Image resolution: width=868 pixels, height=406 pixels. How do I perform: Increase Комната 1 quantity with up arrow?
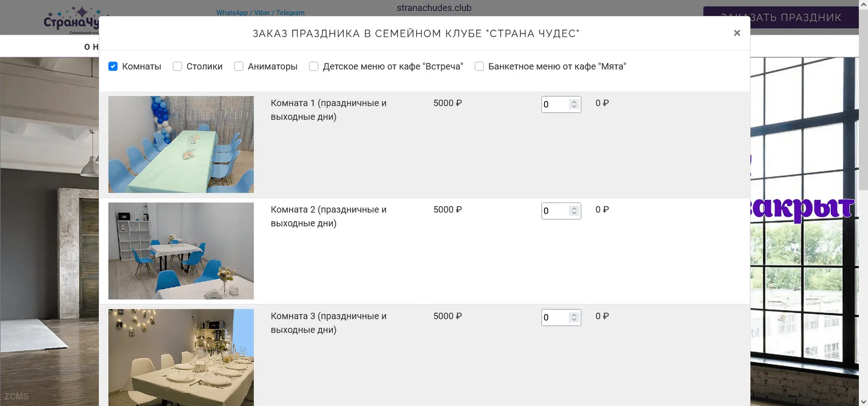click(574, 102)
